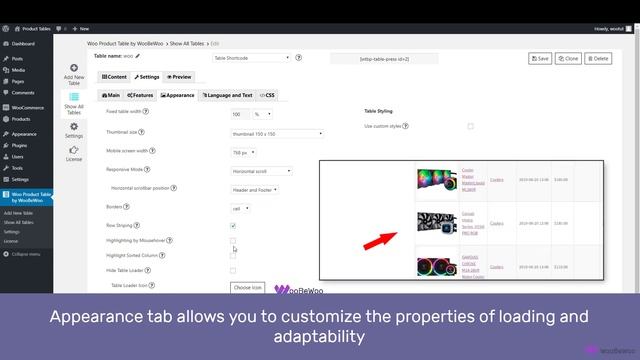The height and width of the screenshot is (360, 640).
Task: Enable Hide Table Loader checkbox
Action: point(233,271)
